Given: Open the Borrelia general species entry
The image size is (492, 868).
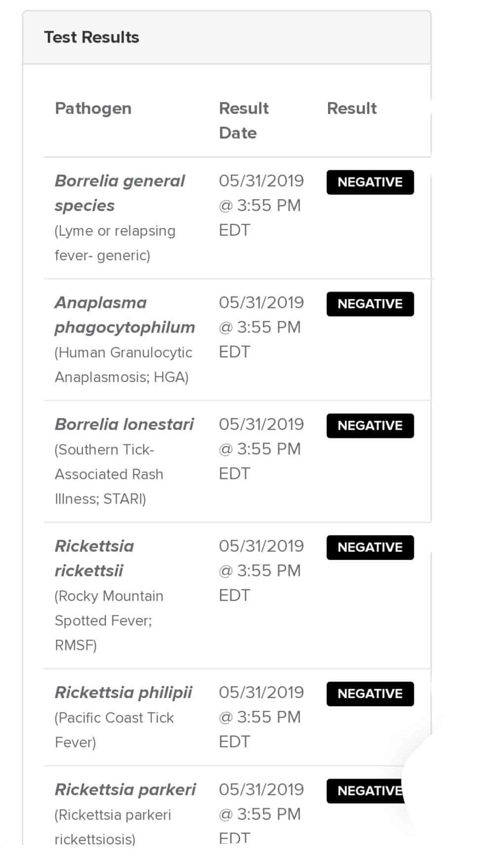Looking at the screenshot, I should 120,193.
